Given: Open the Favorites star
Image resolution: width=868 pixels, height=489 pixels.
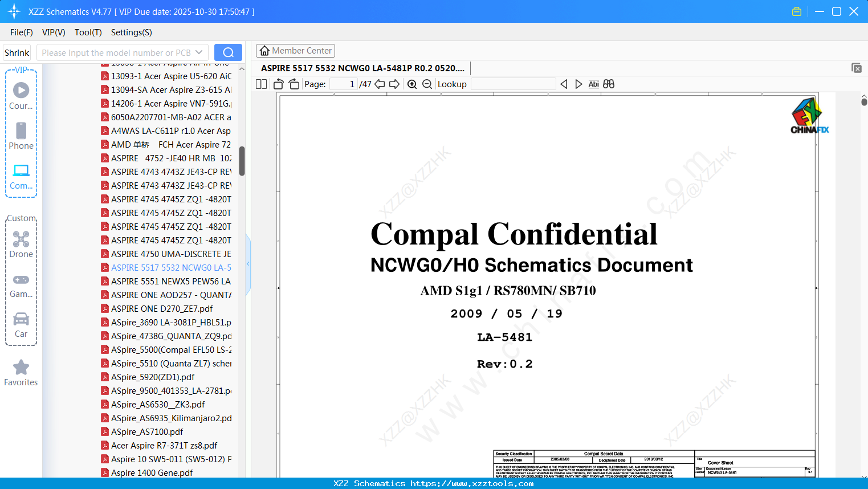Looking at the screenshot, I should coord(21,373).
